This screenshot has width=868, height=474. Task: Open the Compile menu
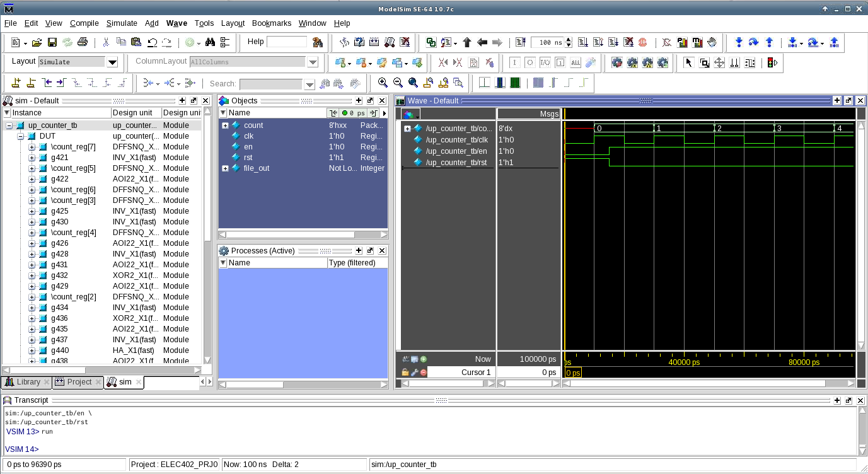pos(84,23)
